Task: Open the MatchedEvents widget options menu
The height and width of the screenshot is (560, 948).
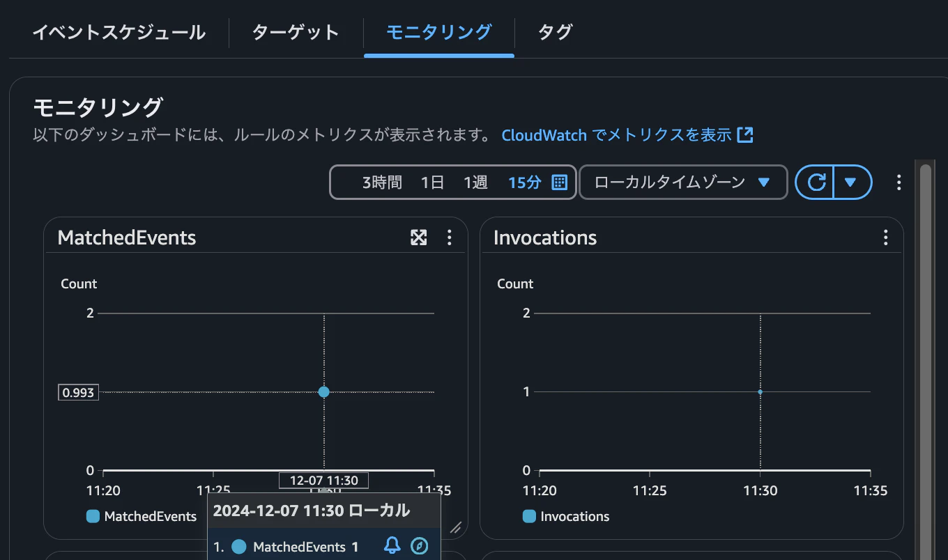Action: [x=450, y=238]
